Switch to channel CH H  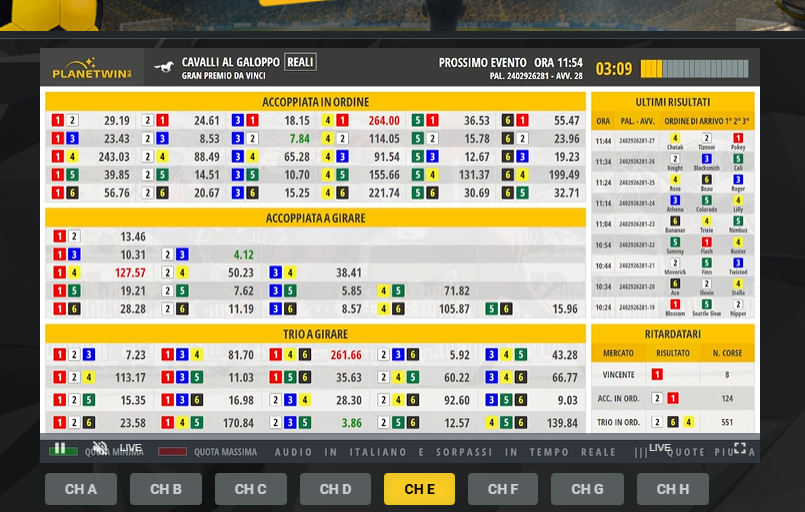672,489
